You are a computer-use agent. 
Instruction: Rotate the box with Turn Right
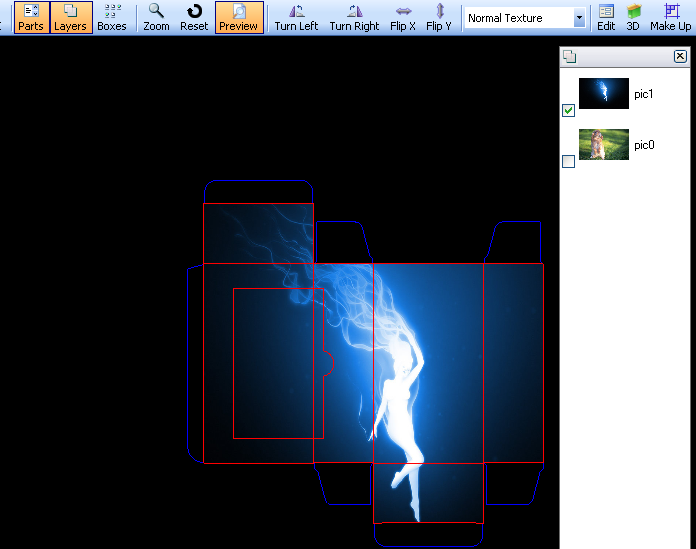pos(354,17)
